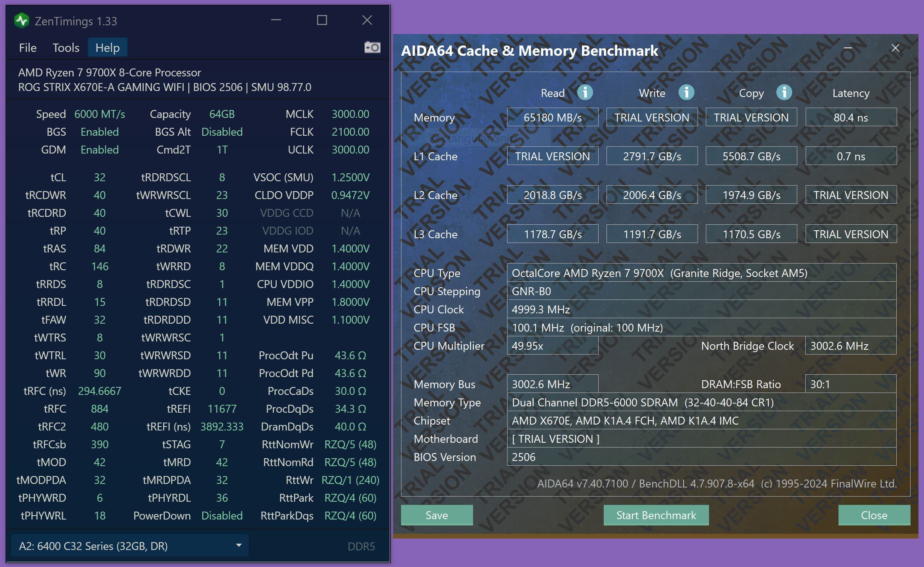Click the CPU Type text field

701,273
